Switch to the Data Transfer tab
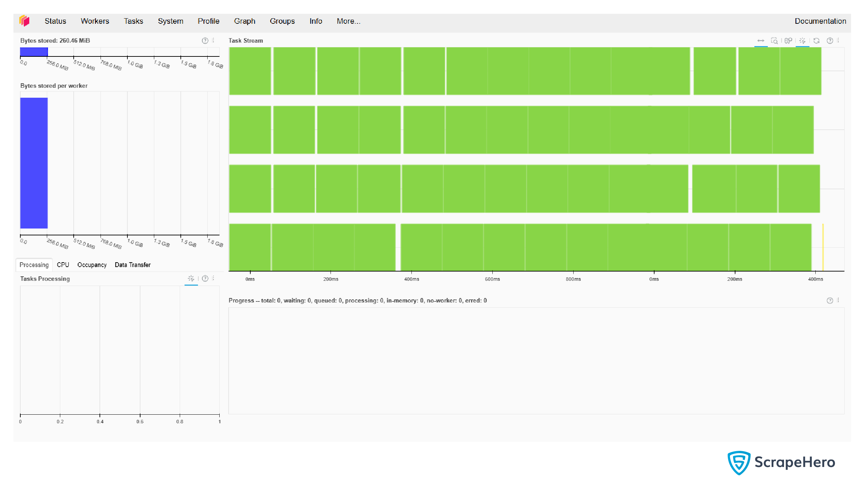The width and height of the screenshot is (868, 489). point(132,264)
